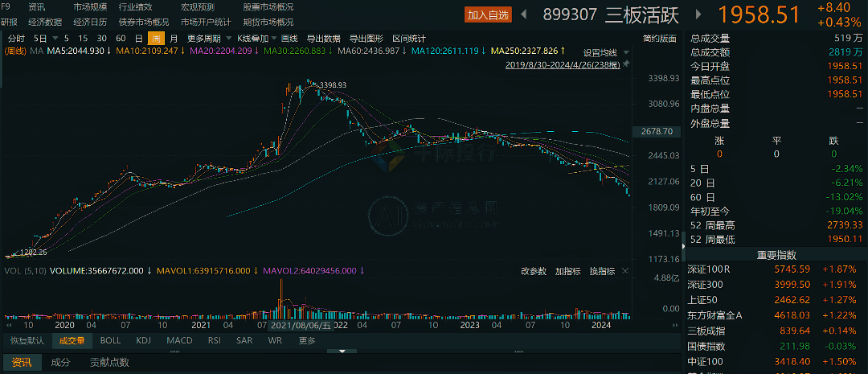Open the 资讯 top menu
Image resolution: width=868 pixels, height=374 pixels.
pyautogui.click(x=37, y=7)
